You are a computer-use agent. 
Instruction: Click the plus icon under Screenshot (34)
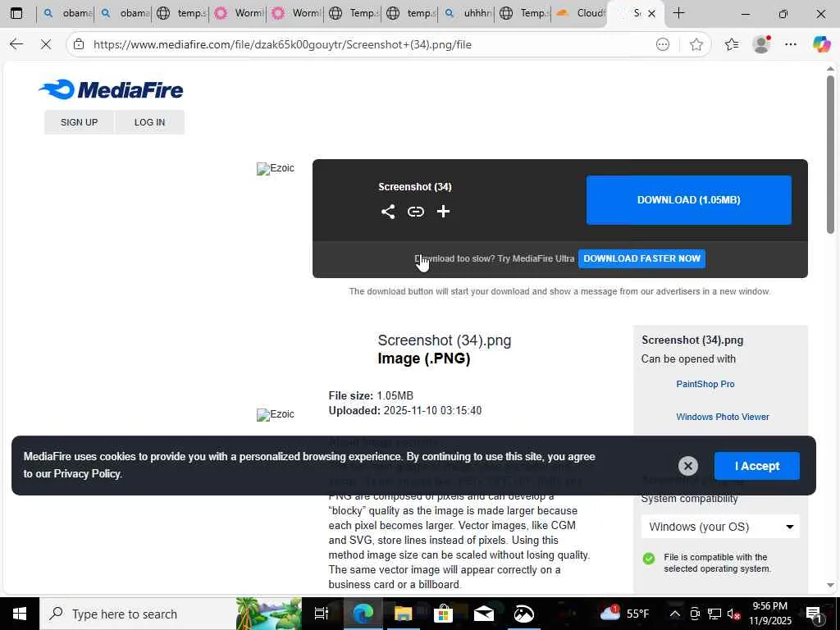click(x=443, y=212)
